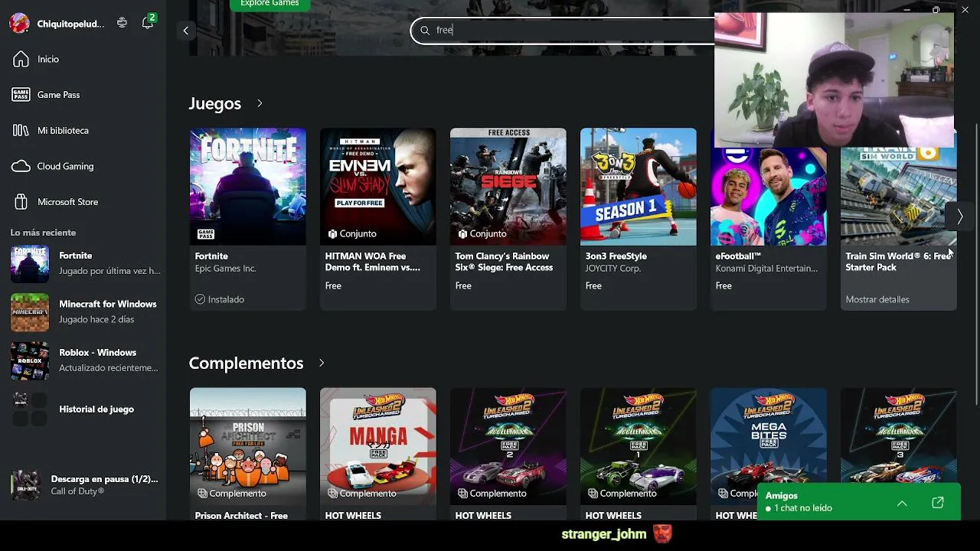Screen dimensions: 980x551
Task: Open the paused Call of Duty download
Action: (x=84, y=485)
